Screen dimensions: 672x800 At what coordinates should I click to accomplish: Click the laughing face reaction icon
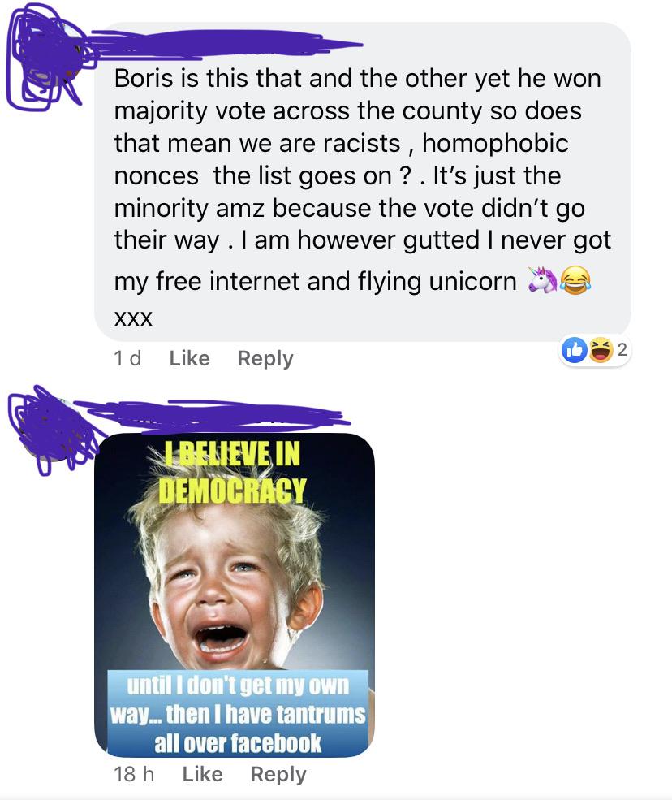click(600, 350)
